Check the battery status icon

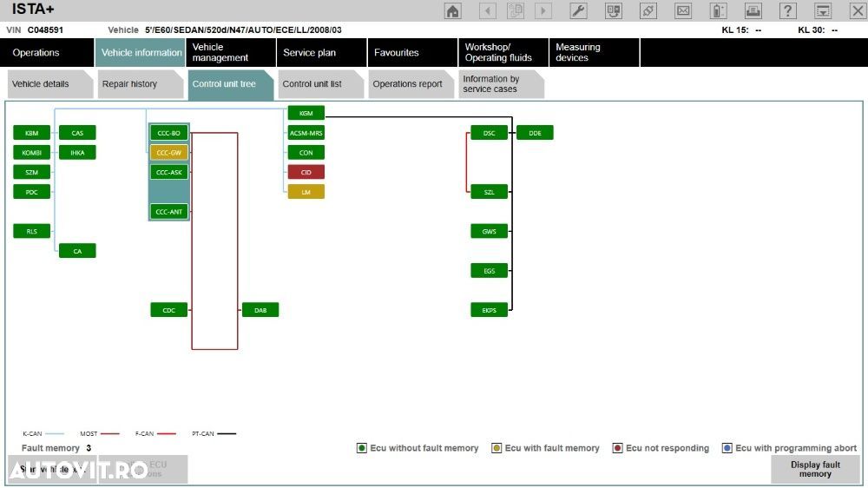(718, 10)
